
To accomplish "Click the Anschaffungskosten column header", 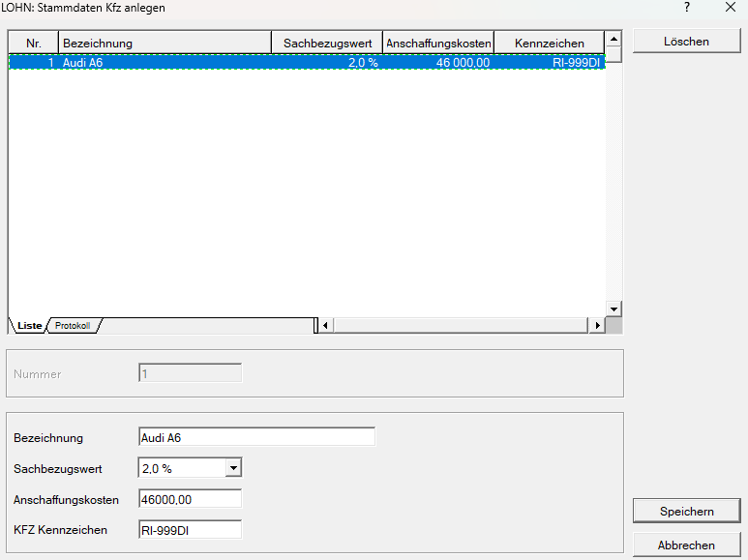I will (x=438, y=44).
